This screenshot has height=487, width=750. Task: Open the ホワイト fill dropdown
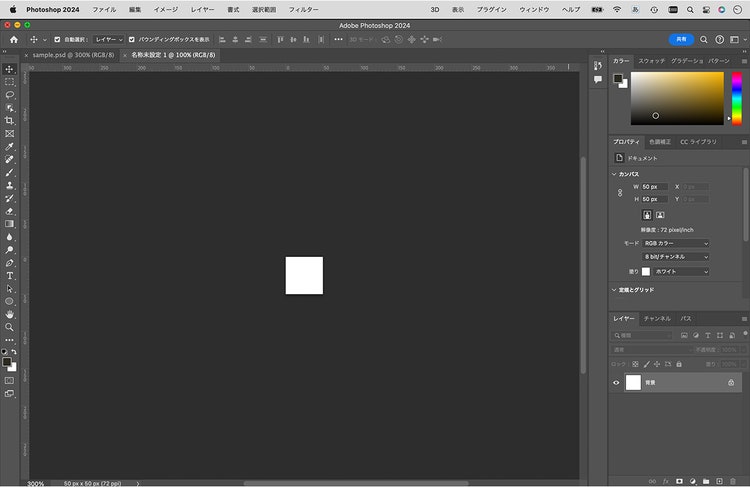coord(681,272)
